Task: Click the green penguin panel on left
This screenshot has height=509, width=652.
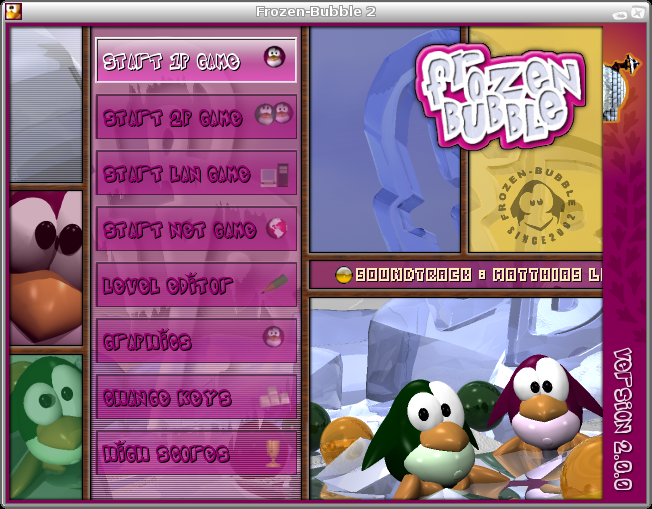Action: 46,427
